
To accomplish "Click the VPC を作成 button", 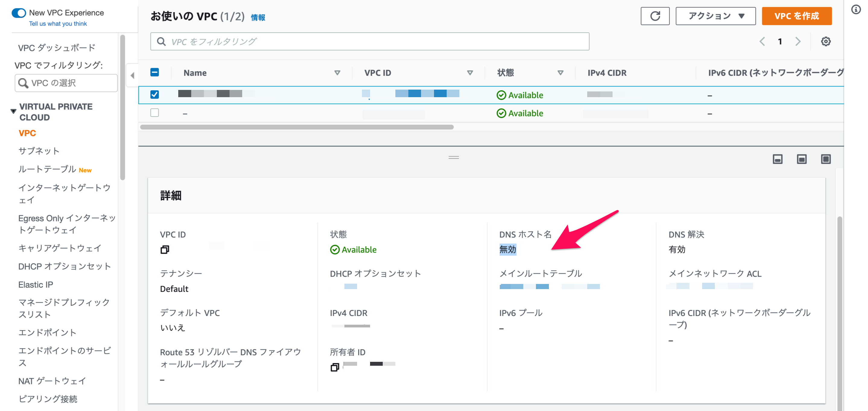I will (796, 16).
